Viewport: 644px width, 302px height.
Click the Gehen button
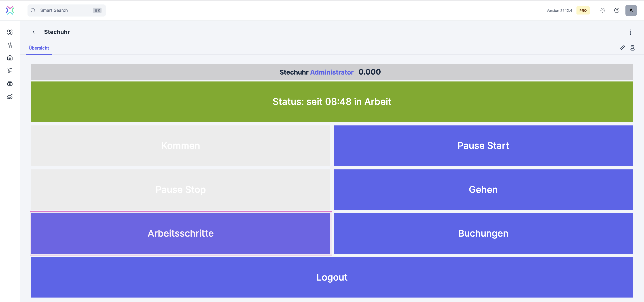click(x=483, y=190)
